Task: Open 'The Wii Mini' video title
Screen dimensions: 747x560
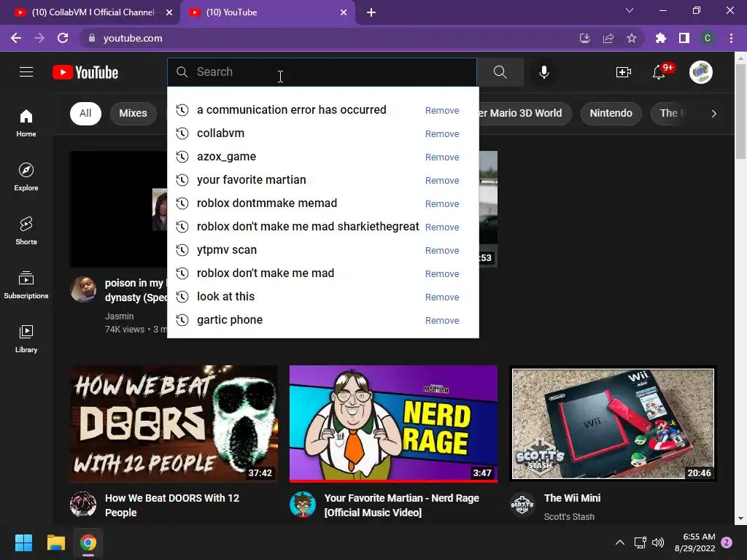Action: point(572,498)
